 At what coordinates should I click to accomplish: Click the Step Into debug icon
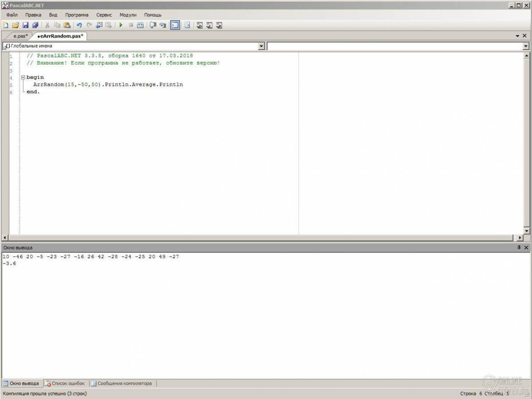coord(163,25)
